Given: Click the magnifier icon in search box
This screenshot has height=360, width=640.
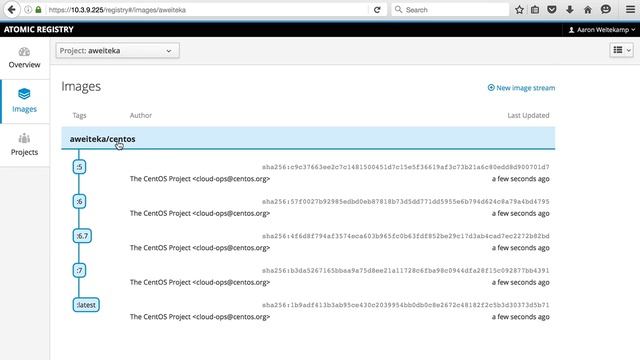Looking at the screenshot, I should pos(398,9).
